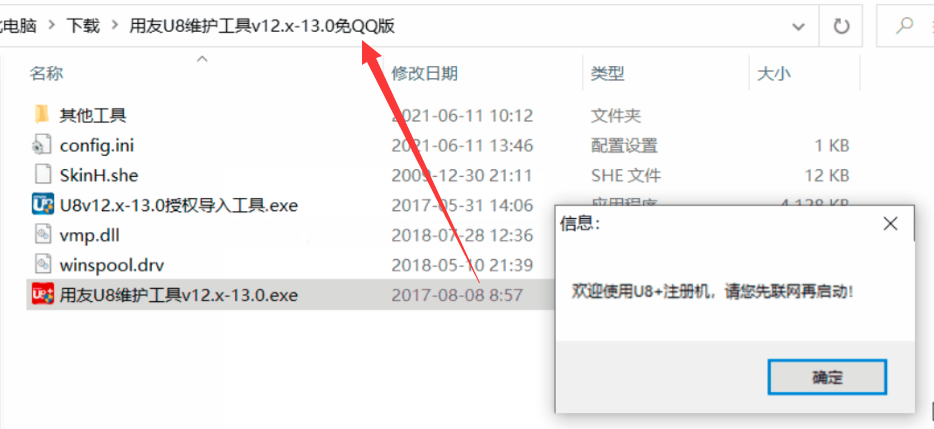The width and height of the screenshot is (934, 429).
Task: Go to 下载 in the breadcrumb path
Action: pyautogui.click(x=83, y=26)
